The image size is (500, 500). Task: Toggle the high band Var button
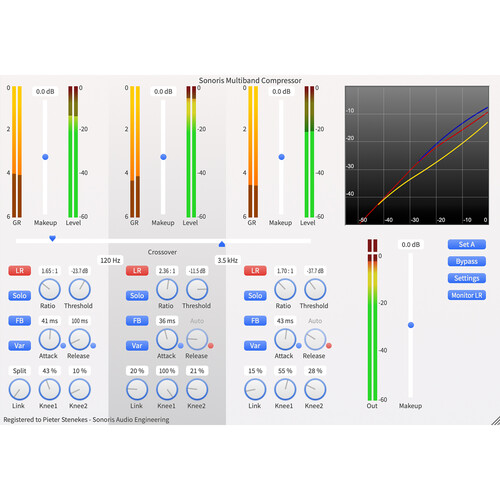point(255,345)
